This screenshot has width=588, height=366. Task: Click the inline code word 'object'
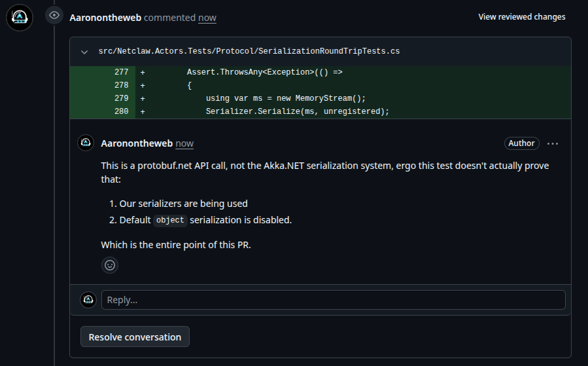click(x=170, y=220)
